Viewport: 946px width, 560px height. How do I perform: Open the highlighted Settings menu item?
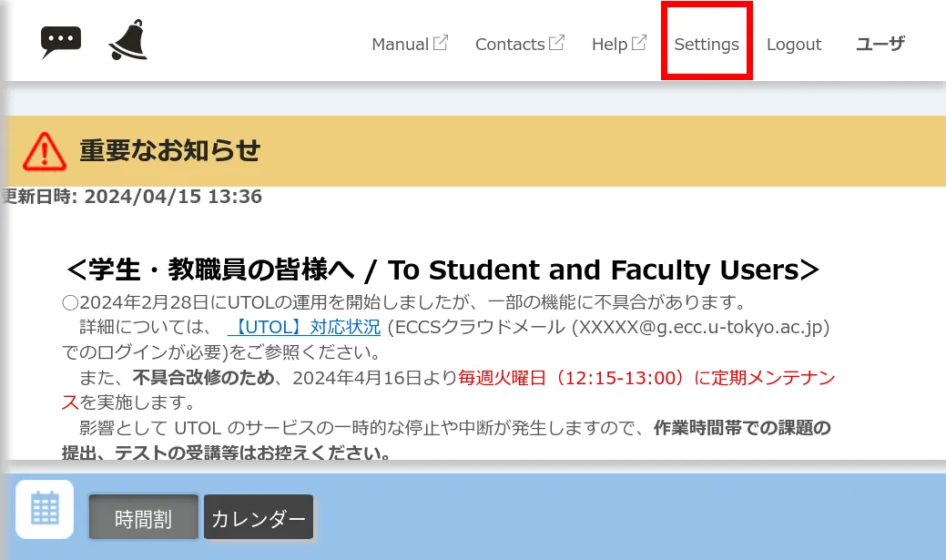click(707, 44)
